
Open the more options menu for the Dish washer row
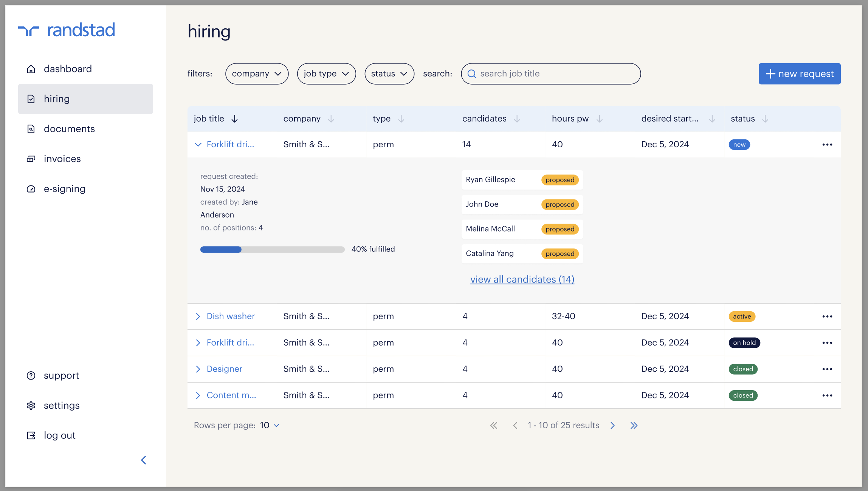point(827,317)
